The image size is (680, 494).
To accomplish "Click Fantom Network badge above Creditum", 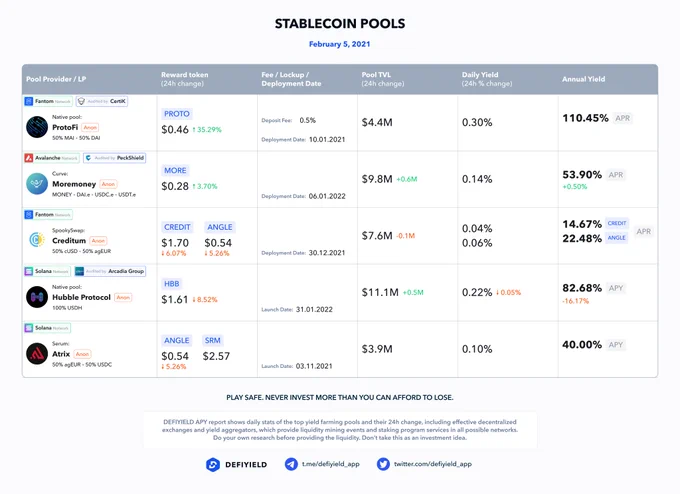I will (48, 215).
